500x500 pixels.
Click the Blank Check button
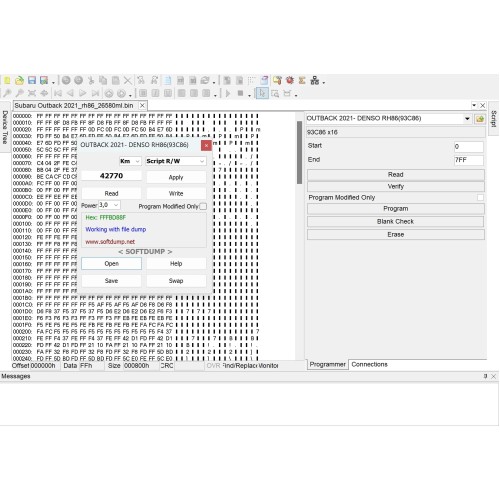[395, 222]
